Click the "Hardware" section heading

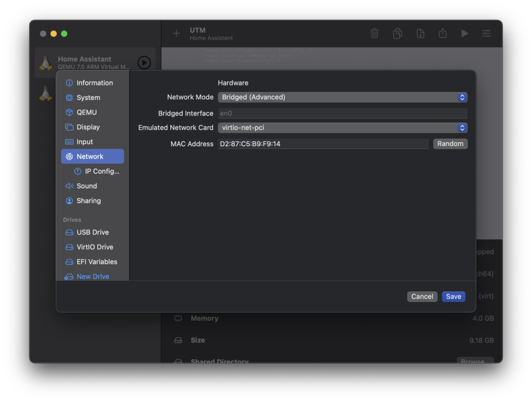click(x=233, y=83)
